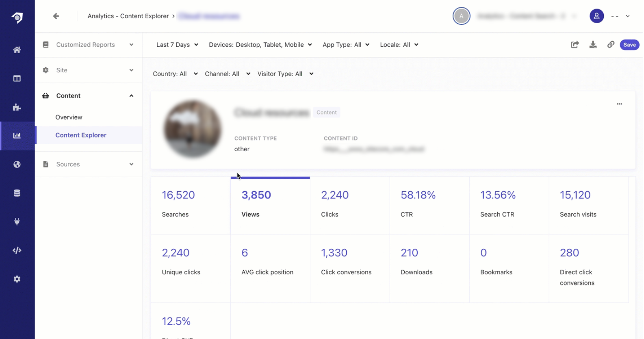Open the user menu chevron at top right
Image resolution: width=644 pixels, height=339 pixels.
point(628,16)
